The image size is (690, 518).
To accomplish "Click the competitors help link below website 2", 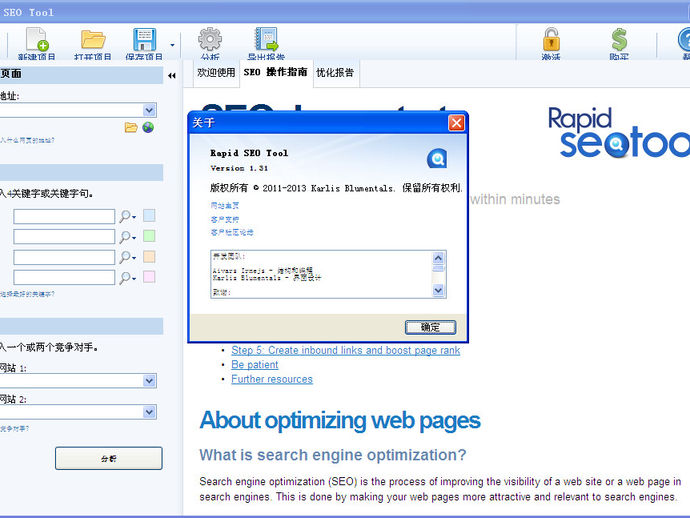I will pos(15,428).
